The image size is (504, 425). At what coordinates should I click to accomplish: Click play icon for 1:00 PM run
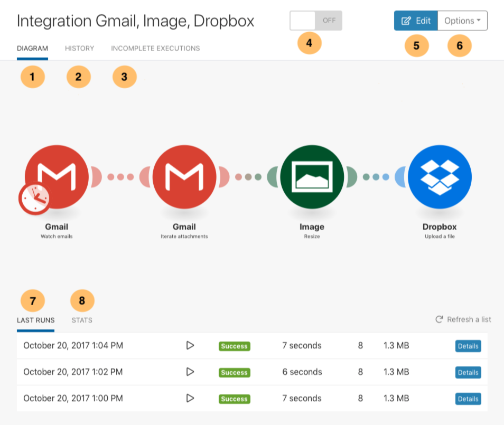(x=190, y=398)
